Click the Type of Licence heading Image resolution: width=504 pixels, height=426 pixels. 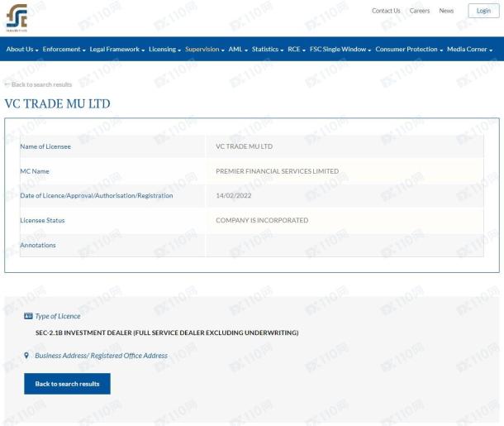point(58,316)
